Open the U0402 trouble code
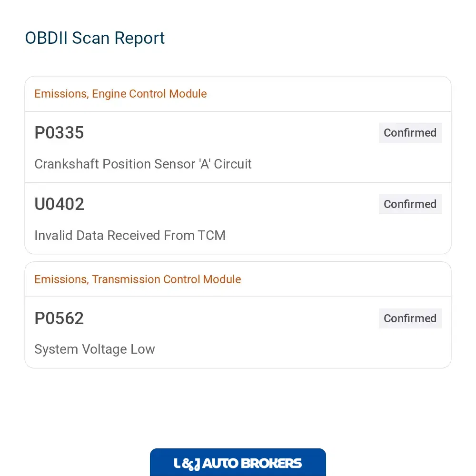This screenshot has height=476, width=476. tap(59, 204)
